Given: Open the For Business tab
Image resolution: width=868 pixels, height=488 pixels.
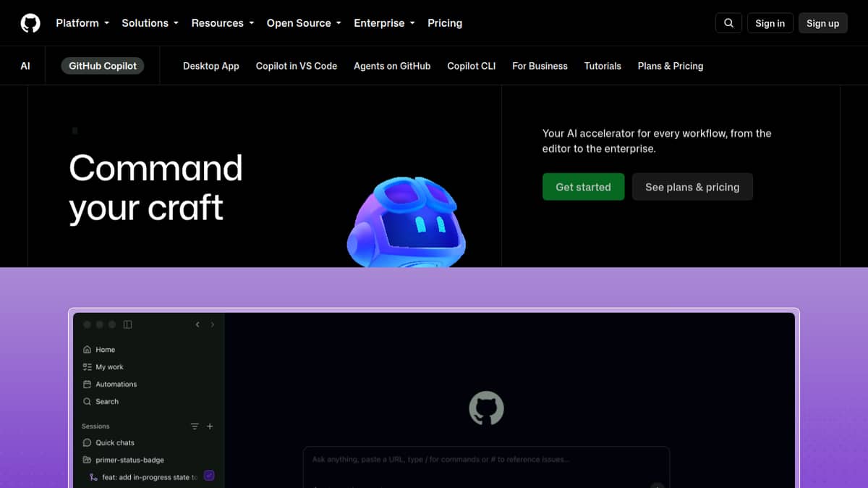Looking at the screenshot, I should click(540, 66).
